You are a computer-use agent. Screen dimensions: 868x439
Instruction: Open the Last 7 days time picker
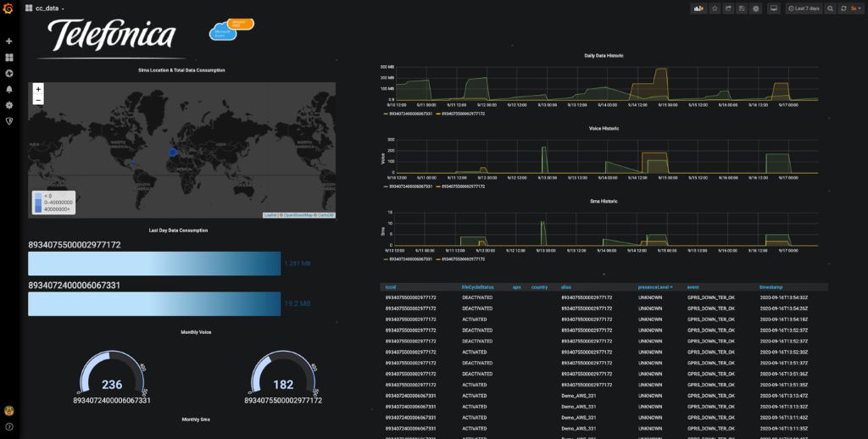pyautogui.click(x=804, y=8)
